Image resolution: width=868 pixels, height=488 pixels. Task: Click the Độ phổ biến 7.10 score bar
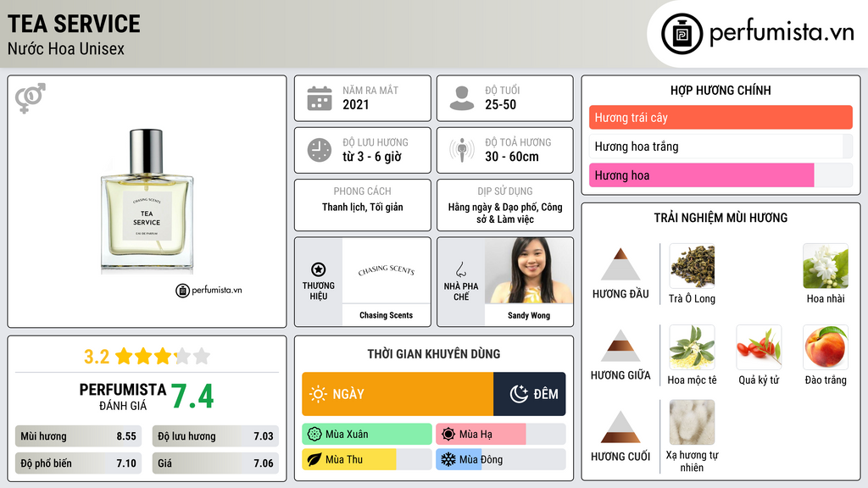tap(79, 463)
